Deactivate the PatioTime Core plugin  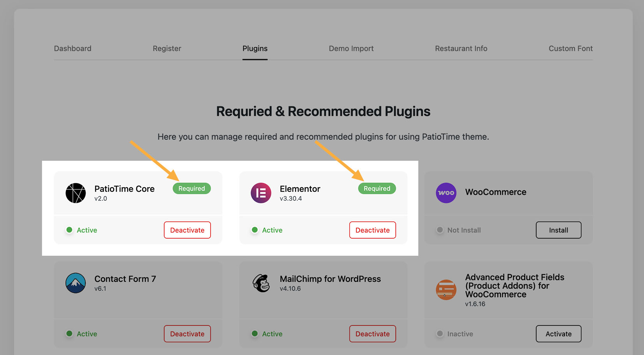coord(187,230)
